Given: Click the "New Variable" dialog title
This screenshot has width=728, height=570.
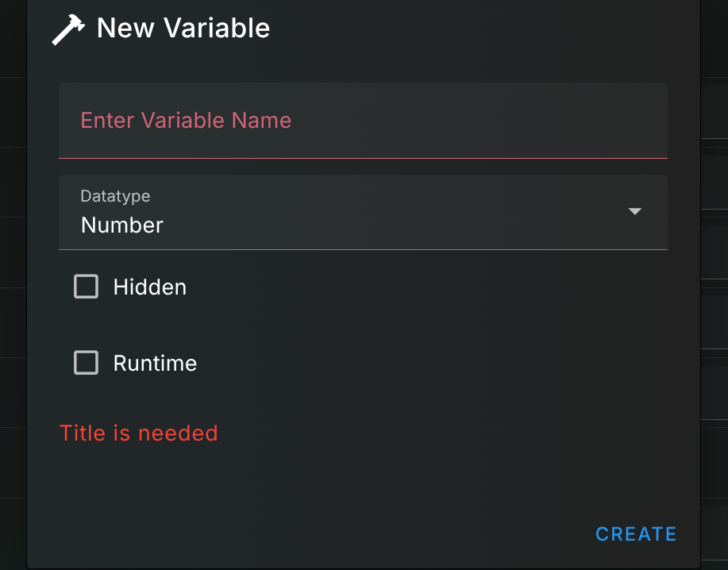Looking at the screenshot, I should (x=183, y=29).
